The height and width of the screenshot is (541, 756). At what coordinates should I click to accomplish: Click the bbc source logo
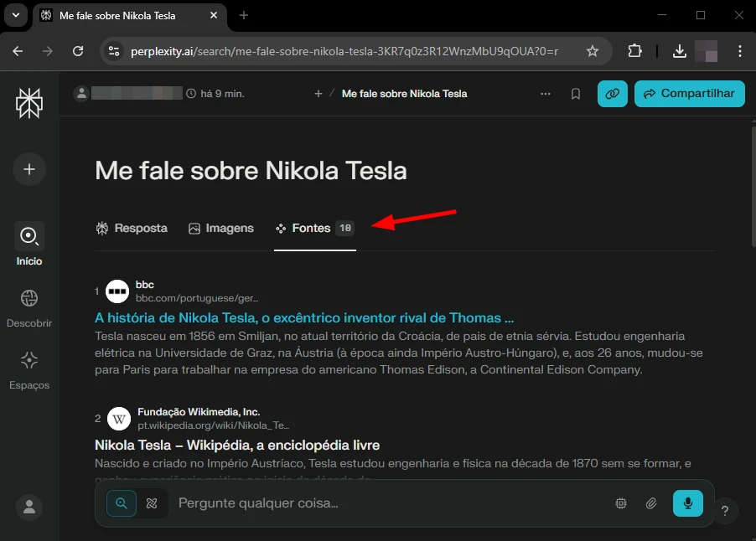tap(117, 291)
